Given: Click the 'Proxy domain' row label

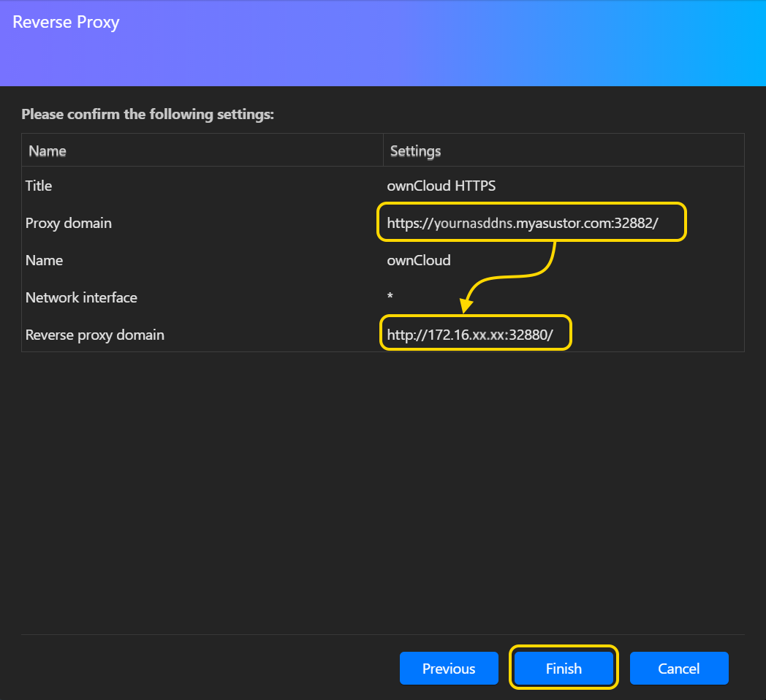Looking at the screenshot, I should [x=69, y=224].
